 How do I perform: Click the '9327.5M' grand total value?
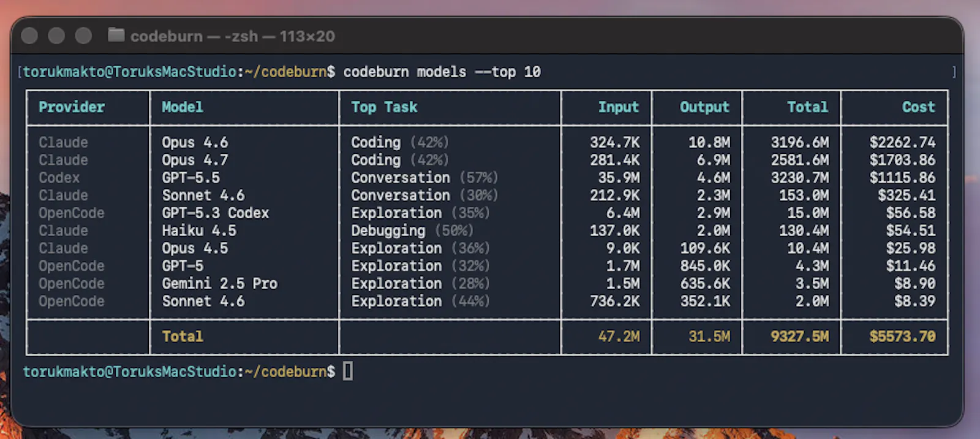point(800,336)
